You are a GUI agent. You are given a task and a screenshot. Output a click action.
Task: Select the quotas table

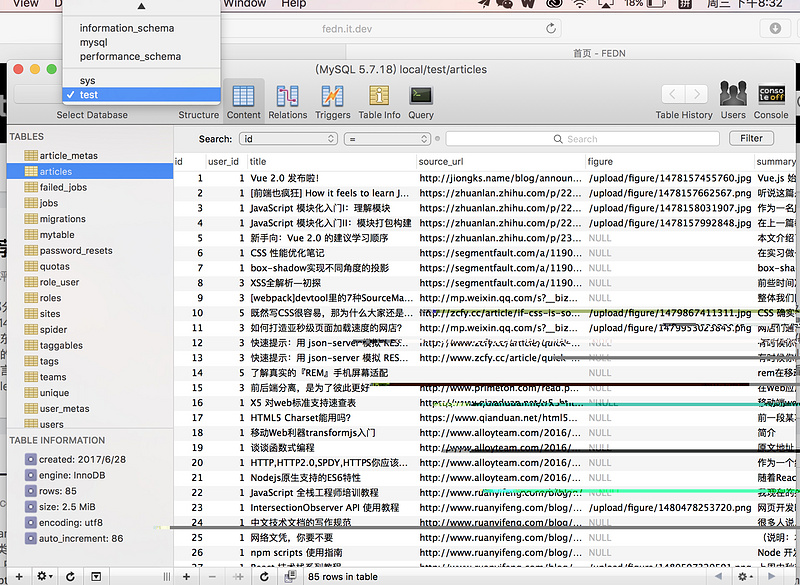[90, 266]
